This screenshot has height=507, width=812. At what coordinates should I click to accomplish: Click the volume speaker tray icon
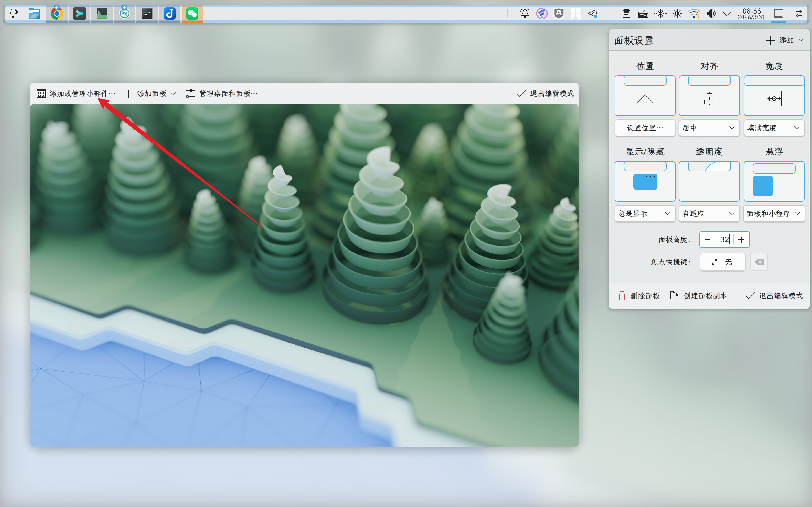click(710, 14)
